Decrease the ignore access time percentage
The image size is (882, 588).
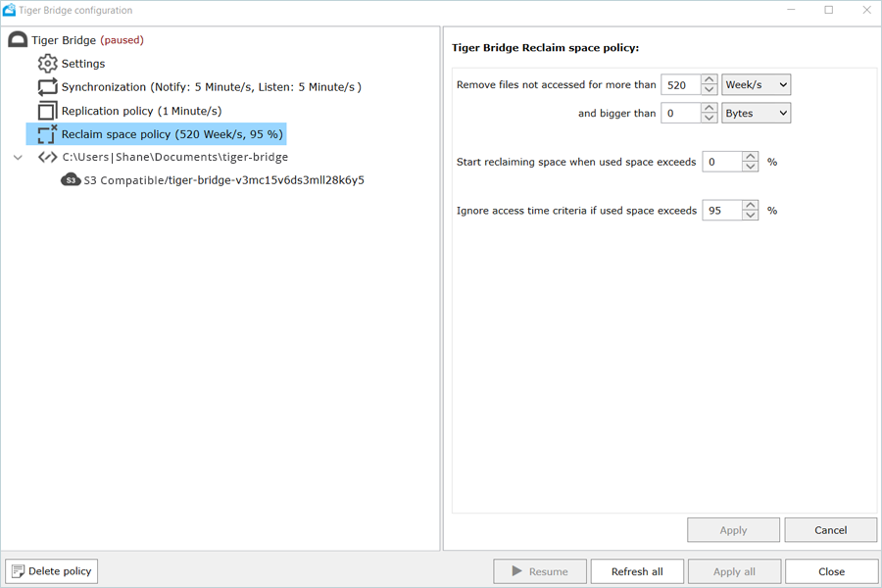pyautogui.click(x=750, y=216)
